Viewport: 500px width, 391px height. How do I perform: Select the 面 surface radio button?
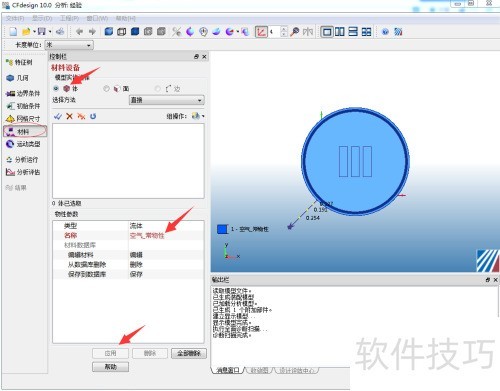click(106, 89)
